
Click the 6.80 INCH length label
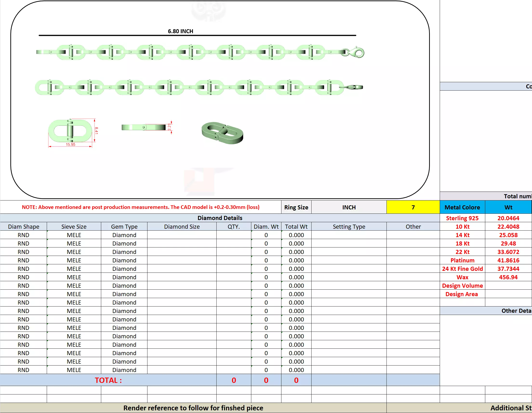point(180,31)
